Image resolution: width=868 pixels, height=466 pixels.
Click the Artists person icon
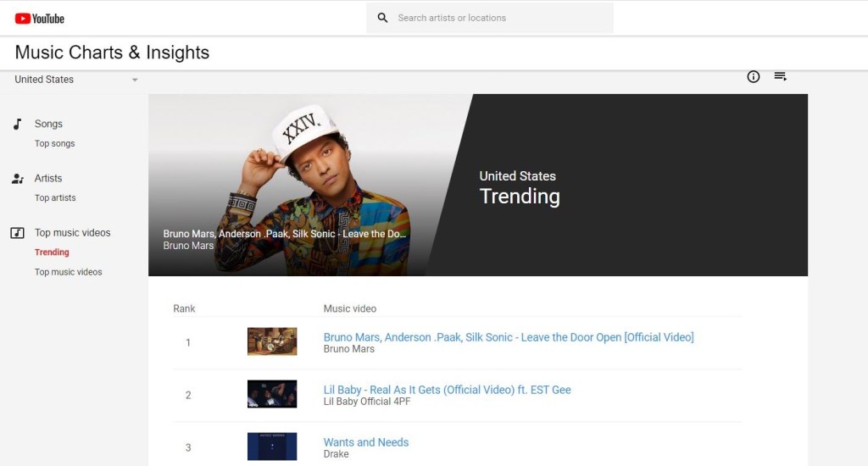[x=18, y=178]
